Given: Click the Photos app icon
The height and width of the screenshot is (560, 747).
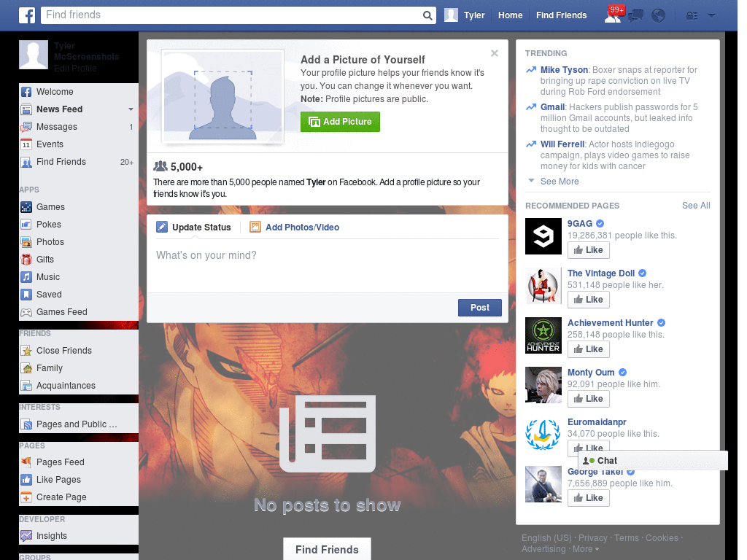Looking at the screenshot, I should point(26,242).
